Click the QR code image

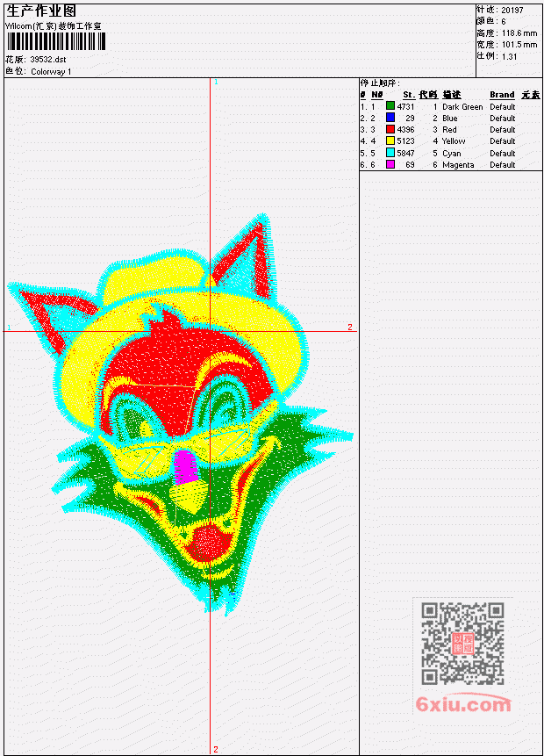tap(462, 643)
